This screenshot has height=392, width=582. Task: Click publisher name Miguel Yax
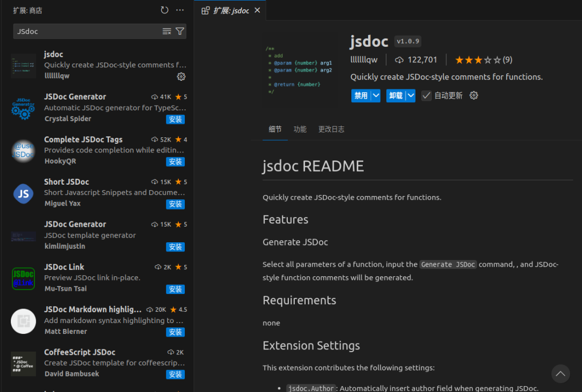click(63, 203)
